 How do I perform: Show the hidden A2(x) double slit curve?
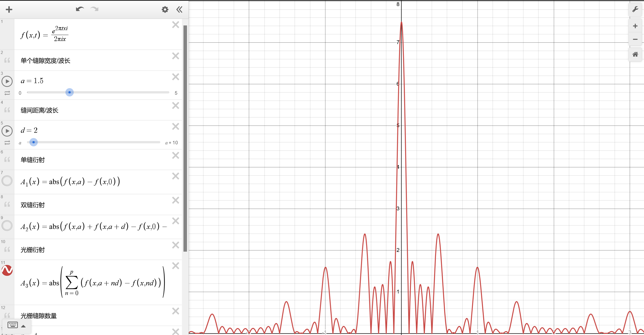coord(7,226)
